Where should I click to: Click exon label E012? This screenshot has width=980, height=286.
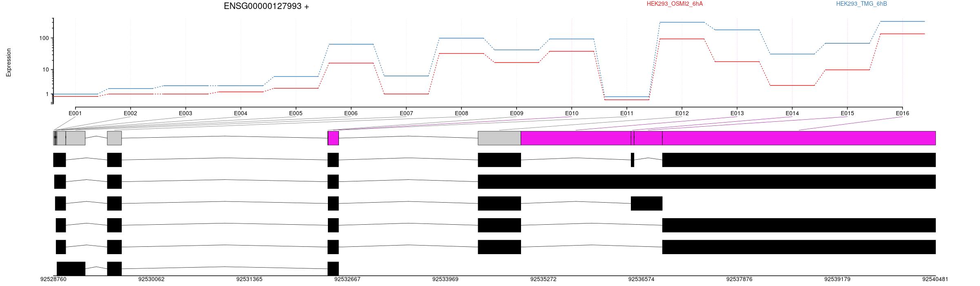682,113
